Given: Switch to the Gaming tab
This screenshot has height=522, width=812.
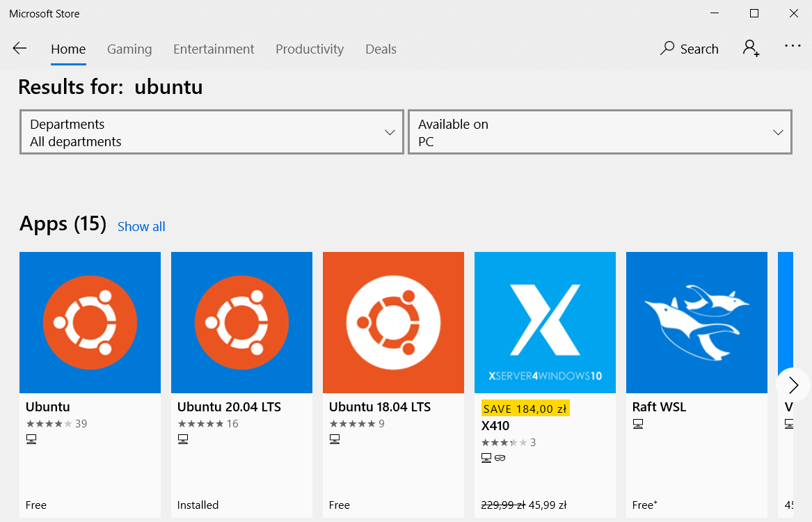Looking at the screenshot, I should tap(129, 49).
